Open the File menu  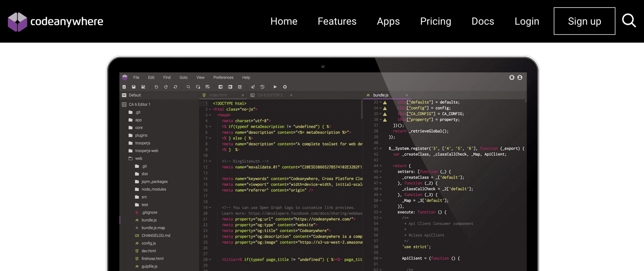click(x=136, y=77)
